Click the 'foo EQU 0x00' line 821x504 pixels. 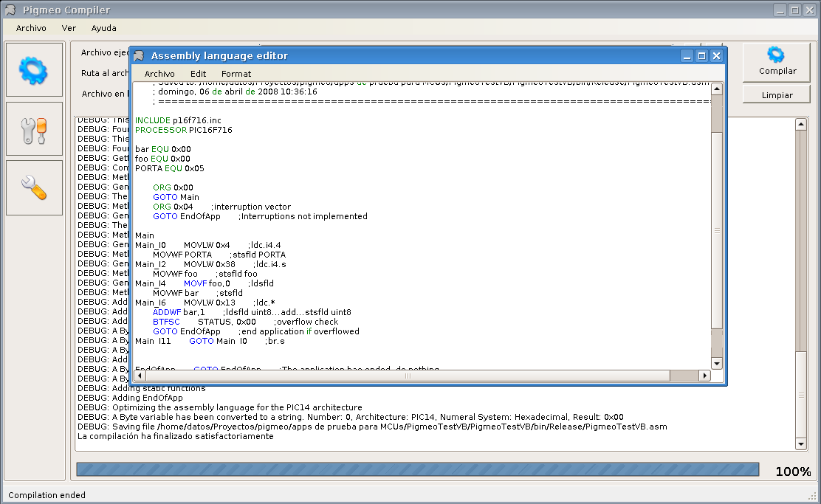click(162, 159)
